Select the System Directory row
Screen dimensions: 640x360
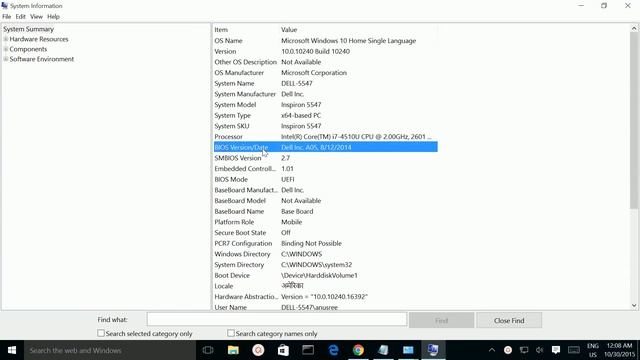325,264
